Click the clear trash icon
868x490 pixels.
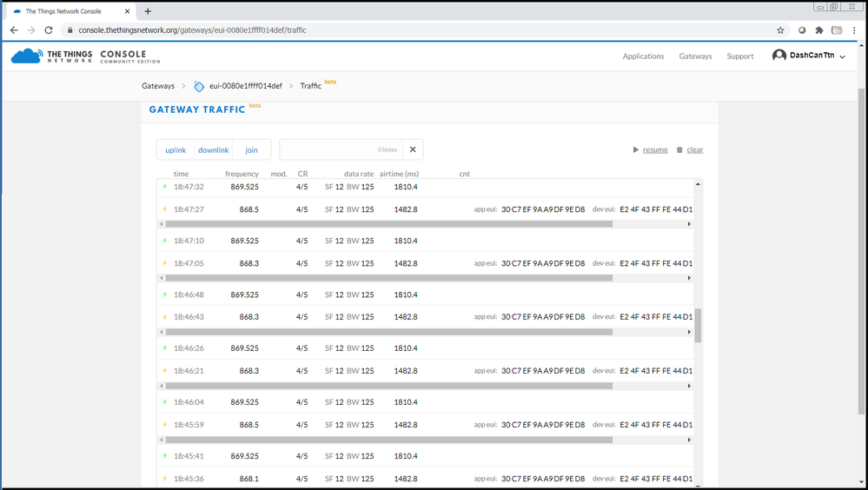pos(679,149)
